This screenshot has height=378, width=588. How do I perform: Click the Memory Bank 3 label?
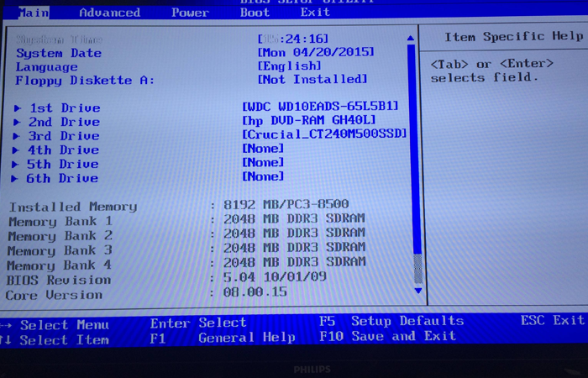pyautogui.click(x=60, y=251)
